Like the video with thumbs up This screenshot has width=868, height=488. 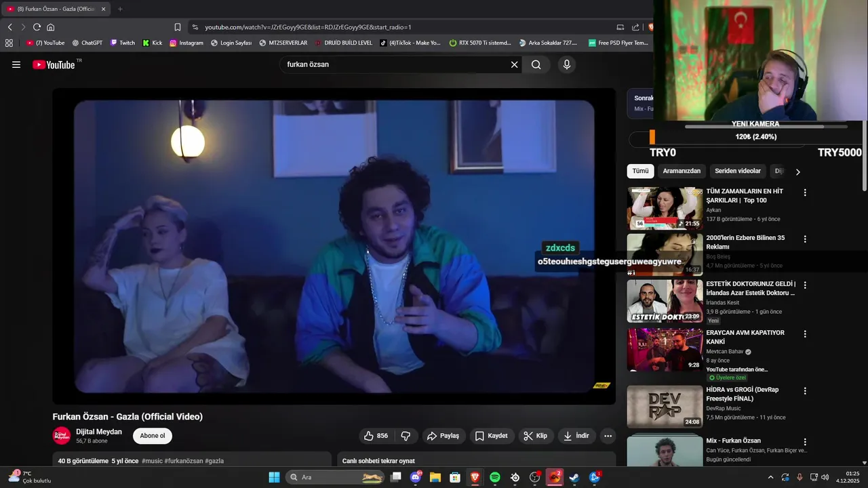[x=376, y=436]
